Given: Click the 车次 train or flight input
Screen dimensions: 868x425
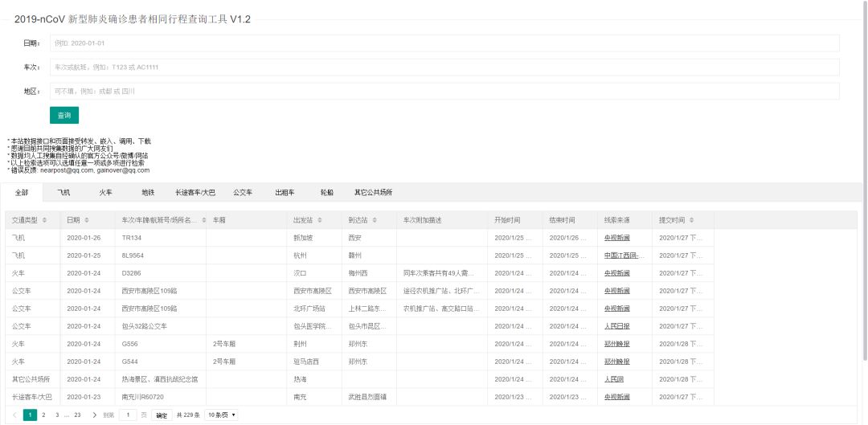Looking at the screenshot, I should (444, 67).
